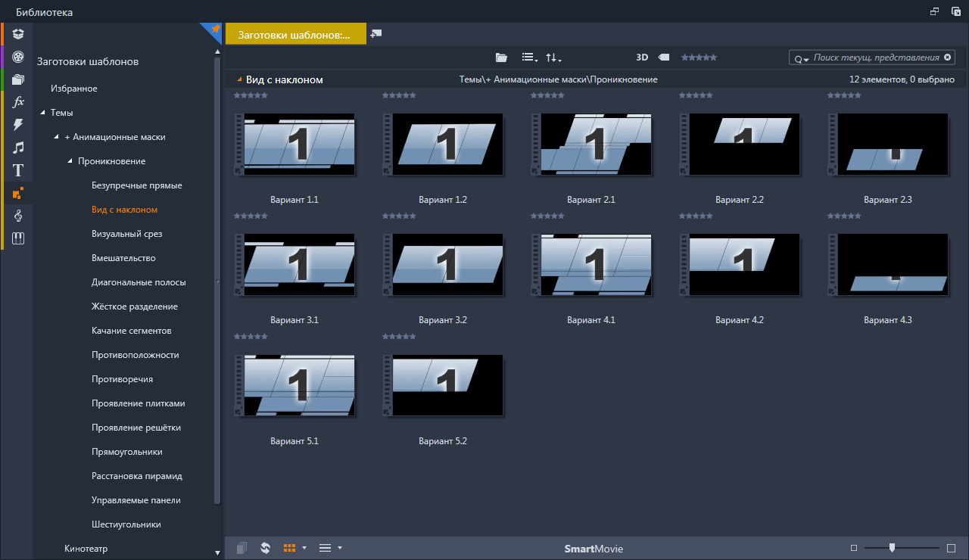
Task: Select the Вариант 4.3 thumbnail
Action: pyautogui.click(x=888, y=265)
